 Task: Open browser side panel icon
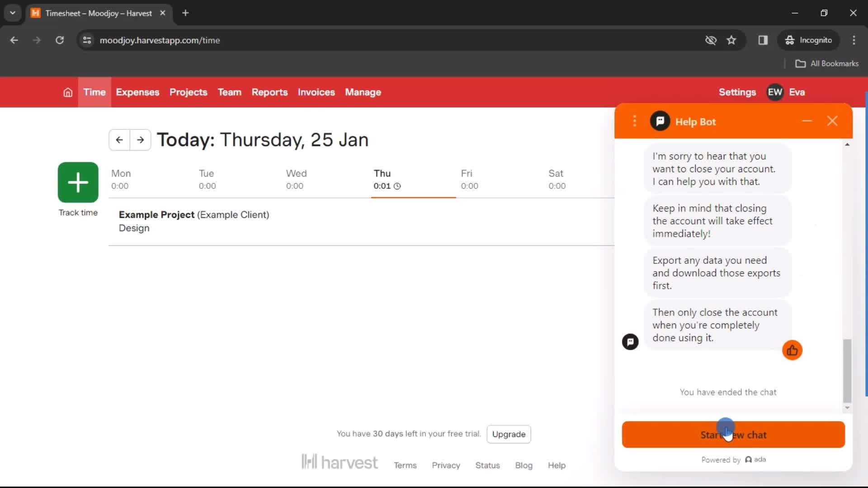763,40
